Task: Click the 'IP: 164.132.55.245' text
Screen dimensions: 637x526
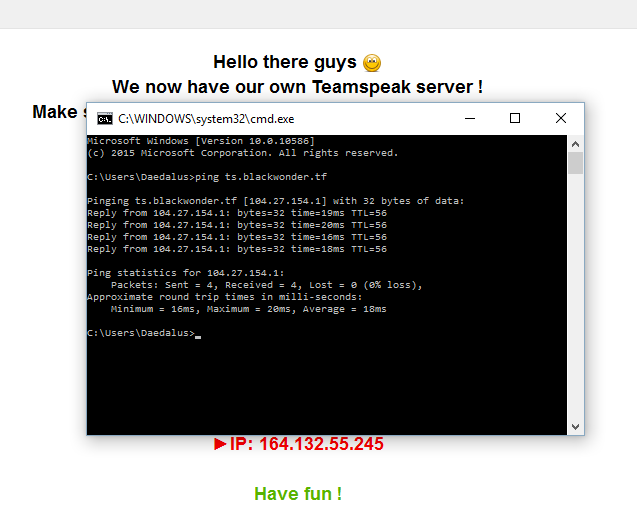Action: (x=307, y=444)
